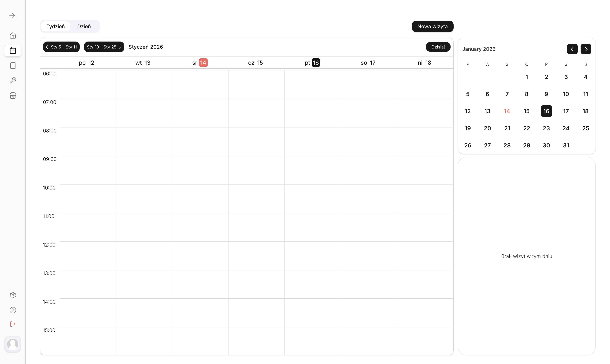Open the book icon in sidebar
The width and height of the screenshot is (610, 364).
pyautogui.click(x=13, y=65)
